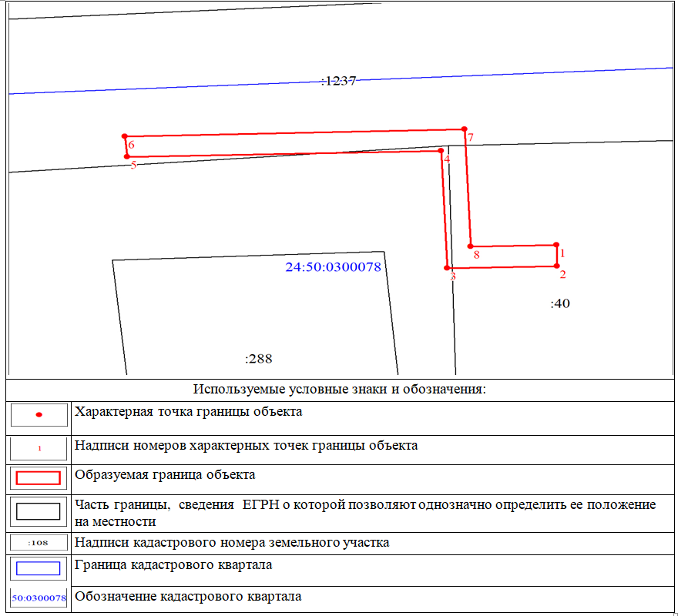678x616 pixels.
Task: Click the '50:0300078' legend sample label
Action: pyautogui.click(x=39, y=598)
